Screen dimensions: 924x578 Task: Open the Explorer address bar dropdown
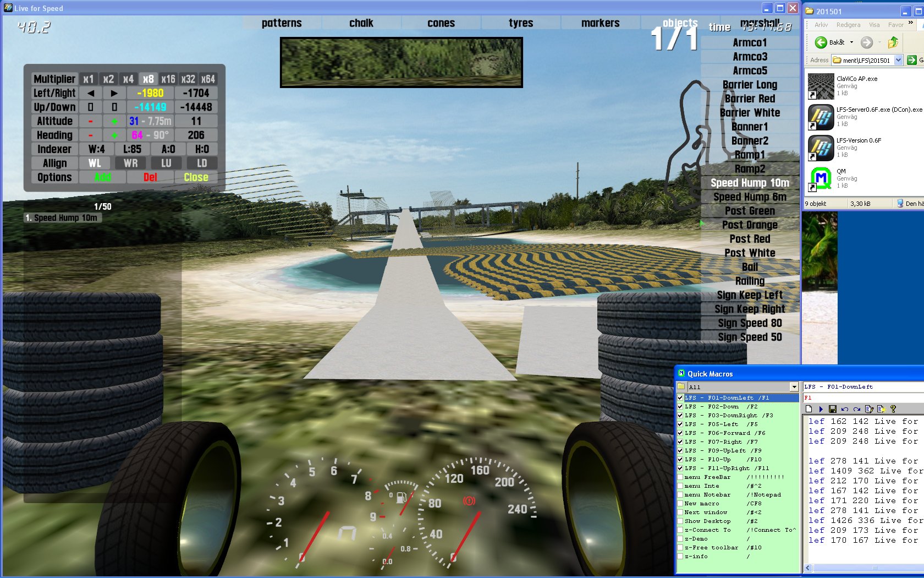coord(899,60)
